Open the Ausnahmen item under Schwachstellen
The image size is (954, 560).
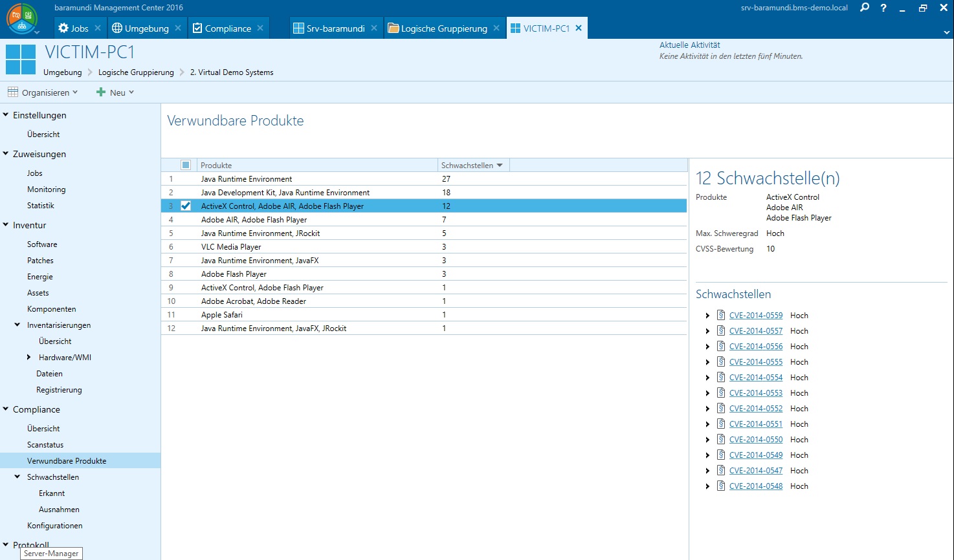[x=59, y=510]
